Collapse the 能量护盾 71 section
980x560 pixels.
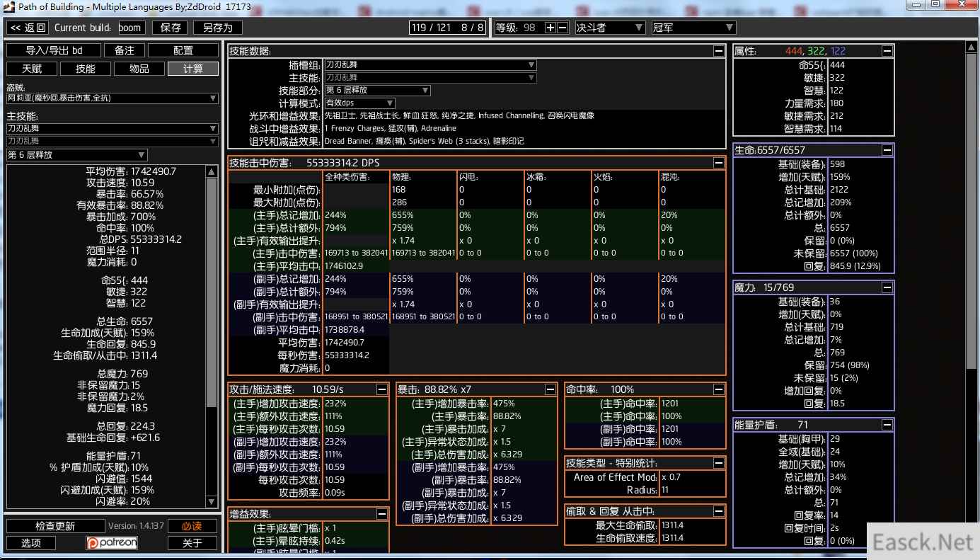(887, 425)
